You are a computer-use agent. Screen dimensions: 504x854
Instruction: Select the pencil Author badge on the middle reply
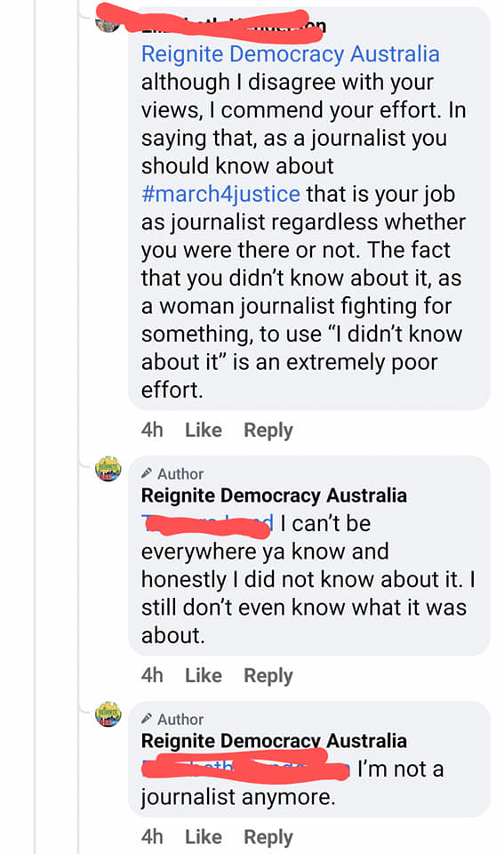pos(172,474)
